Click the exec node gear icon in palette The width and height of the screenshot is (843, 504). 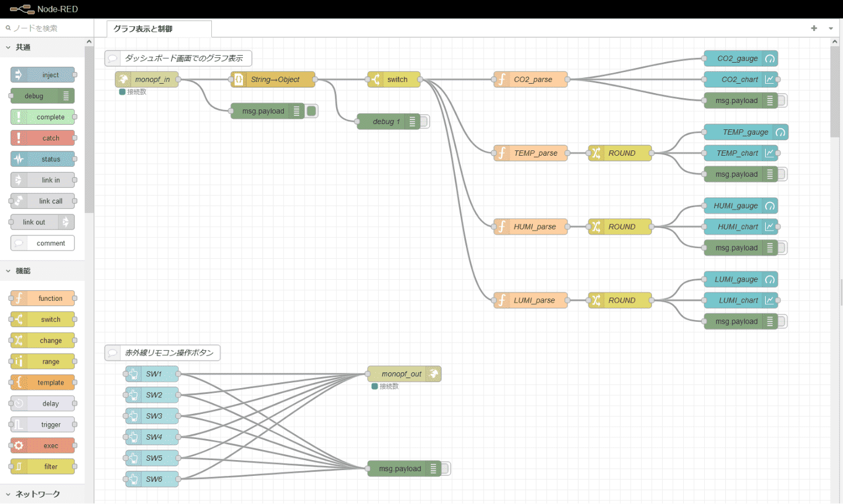19,446
